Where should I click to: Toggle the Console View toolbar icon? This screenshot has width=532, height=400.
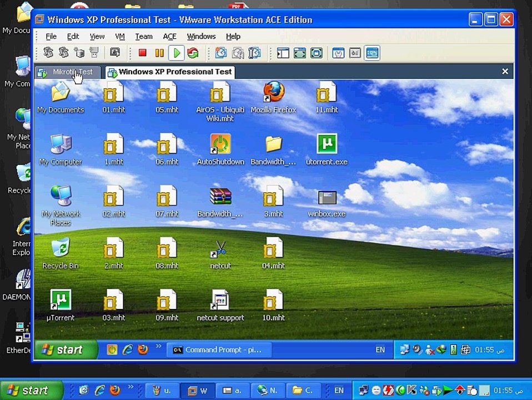pos(372,53)
